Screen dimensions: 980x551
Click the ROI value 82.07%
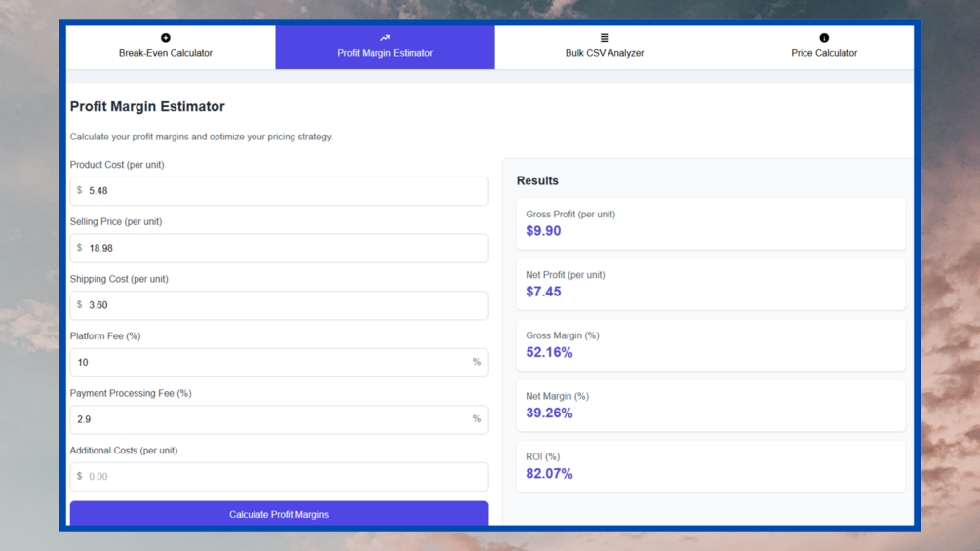click(x=549, y=474)
